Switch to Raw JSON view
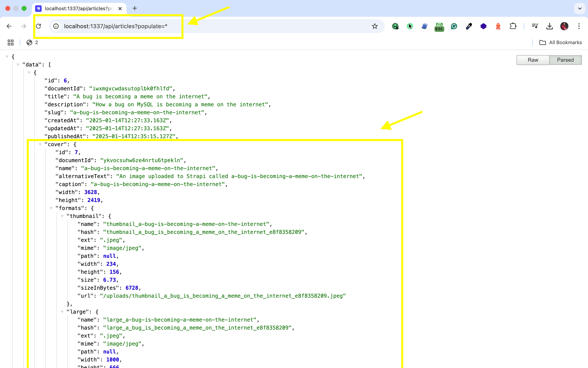The width and height of the screenshot is (588, 368). click(x=533, y=60)
